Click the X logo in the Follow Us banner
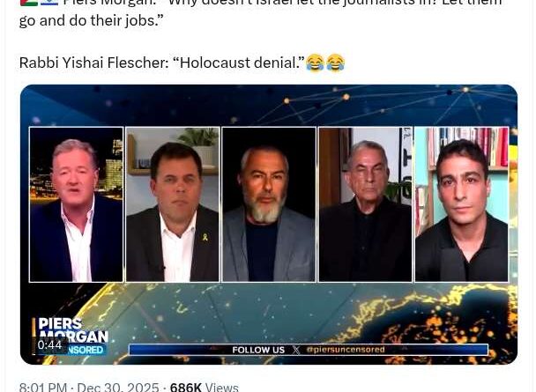This screenshot has width=536, height=392. pyautogui.click(x=296, y=350)
